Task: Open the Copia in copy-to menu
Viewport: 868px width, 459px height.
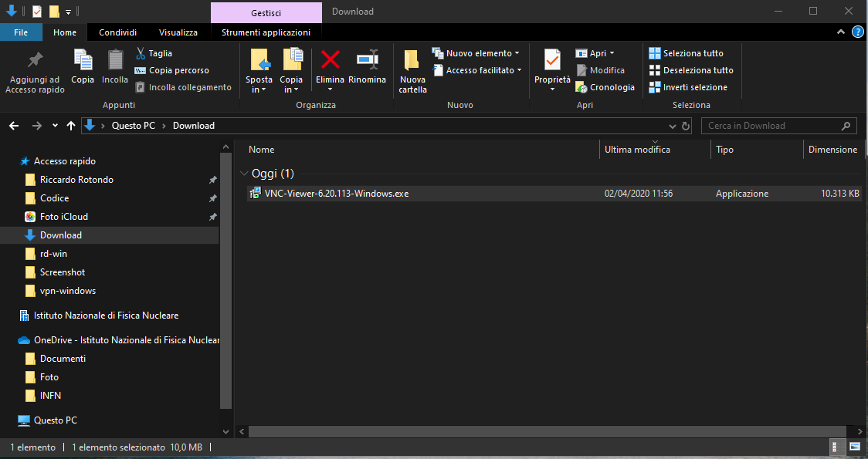Action: pyautogui.click(x=291, y=71)
